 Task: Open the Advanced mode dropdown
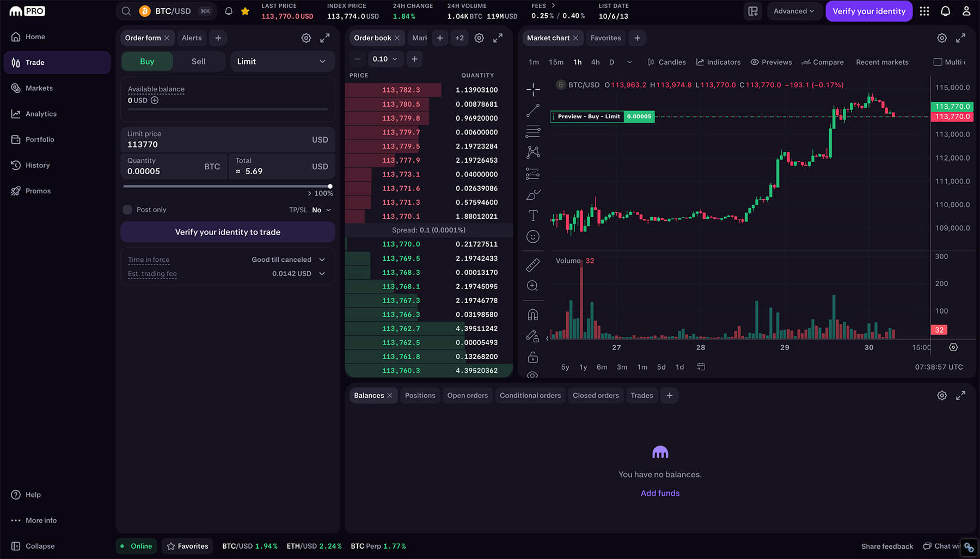tap(793, 11)
